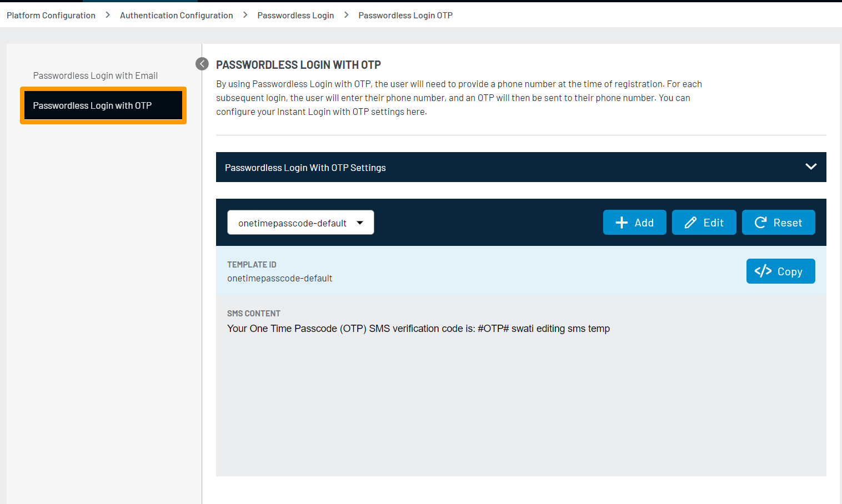Select the pencil icon to edit the template
This screenshot has height=504, width=842.
point(690,222)
